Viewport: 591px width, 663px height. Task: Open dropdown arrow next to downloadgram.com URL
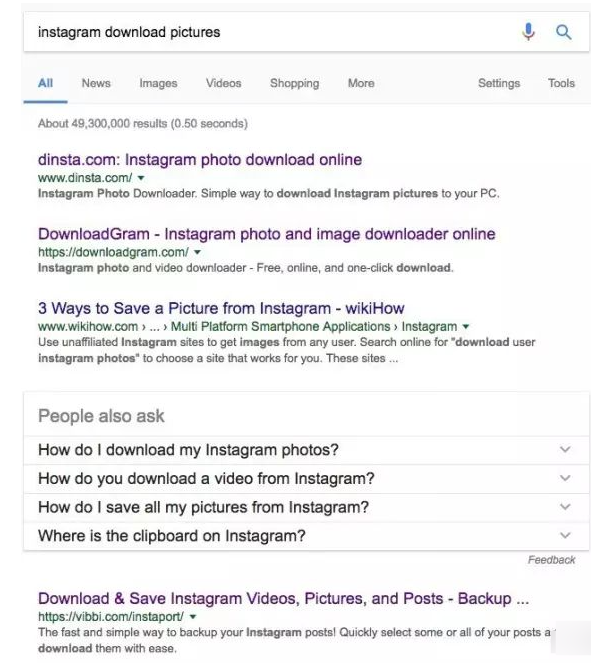(x=197, y=252)
